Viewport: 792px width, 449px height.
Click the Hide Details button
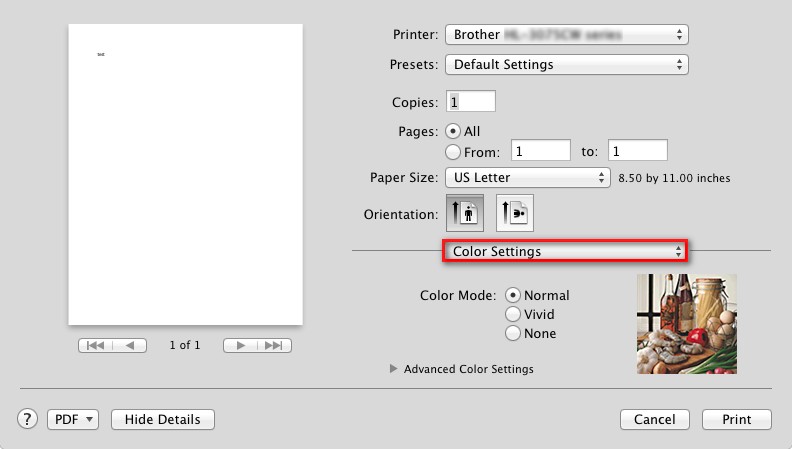pyautogui.click(x=162, y=419)
